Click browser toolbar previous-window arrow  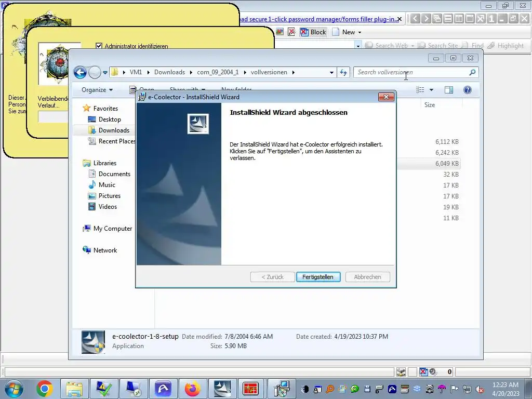pyautogui.click(x=415, y=19)
